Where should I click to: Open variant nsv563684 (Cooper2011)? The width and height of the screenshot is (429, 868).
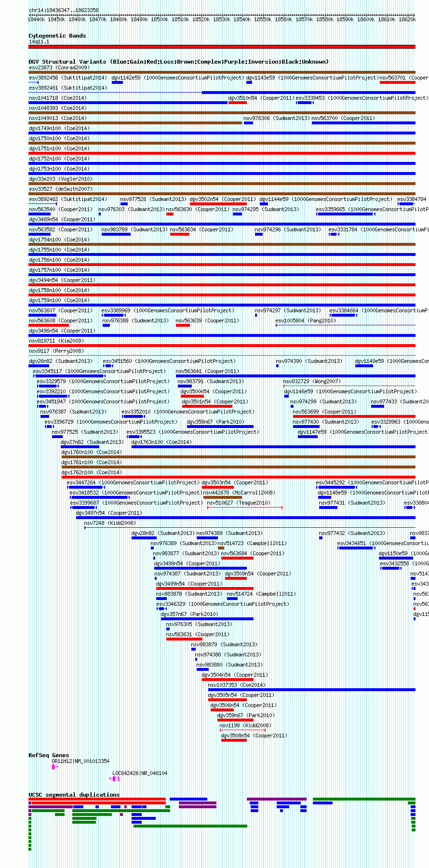click(x=253, y=553)
